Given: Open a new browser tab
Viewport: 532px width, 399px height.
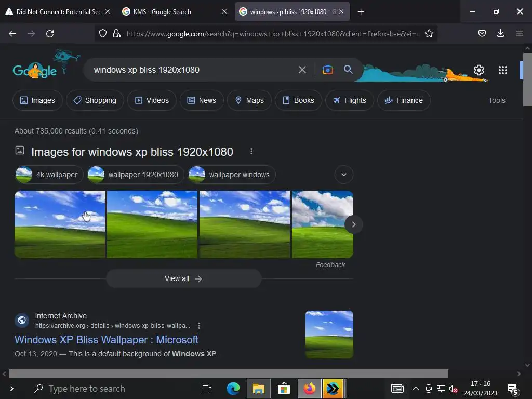Looking at the screenshot, I should 361,12.
